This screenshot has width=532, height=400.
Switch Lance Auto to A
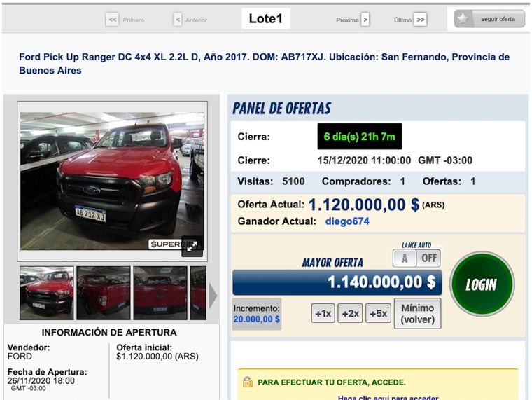(x=404, y=258)
